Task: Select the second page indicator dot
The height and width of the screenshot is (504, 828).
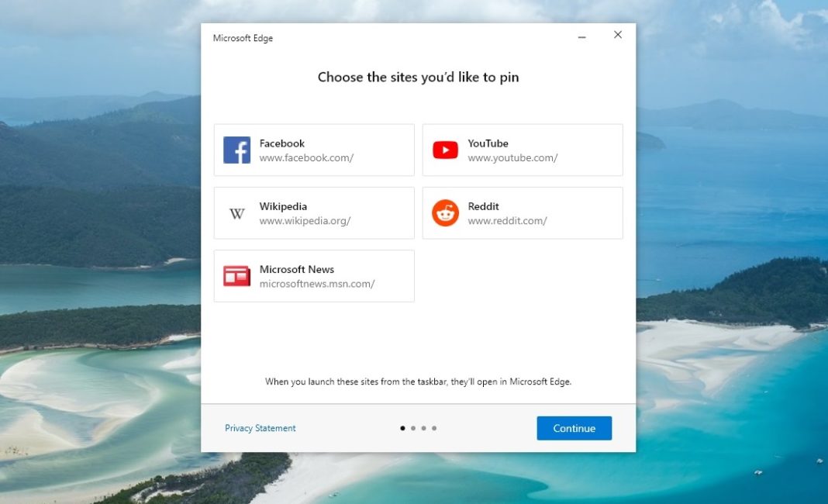Action: [x=413, y=427]
